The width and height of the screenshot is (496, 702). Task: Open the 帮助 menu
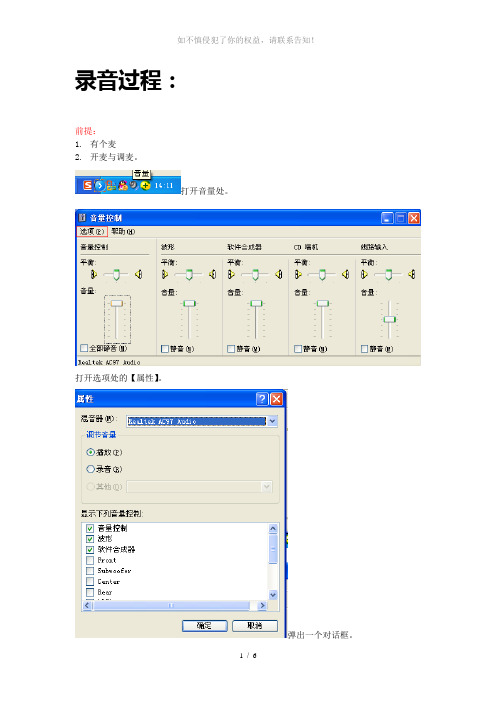click(123, 231)
